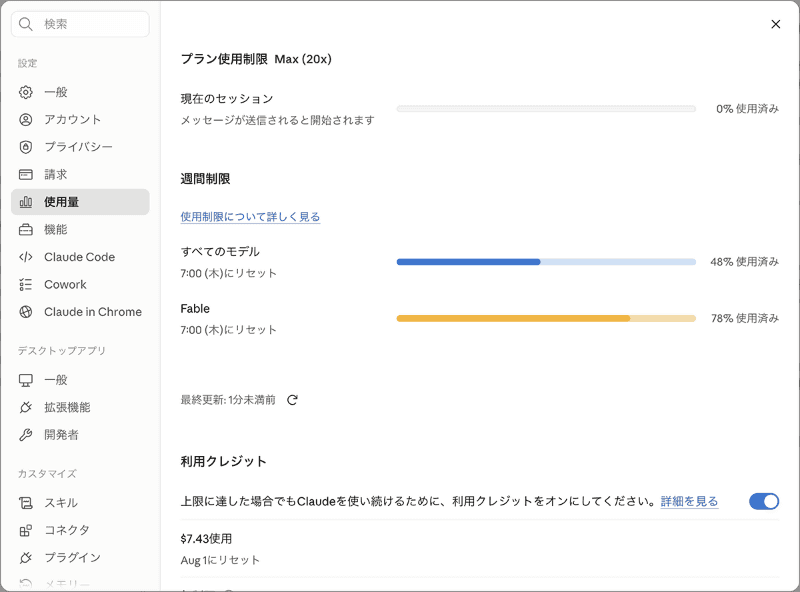Click the gear icon beside 一般 under 設定
Viewport: 800px width, 592px height.
click(26, 92)
